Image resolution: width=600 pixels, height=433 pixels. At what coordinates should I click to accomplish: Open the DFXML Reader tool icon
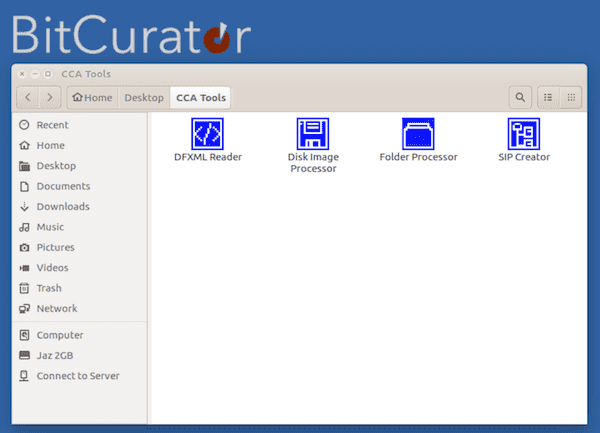(x=207, y=134)
